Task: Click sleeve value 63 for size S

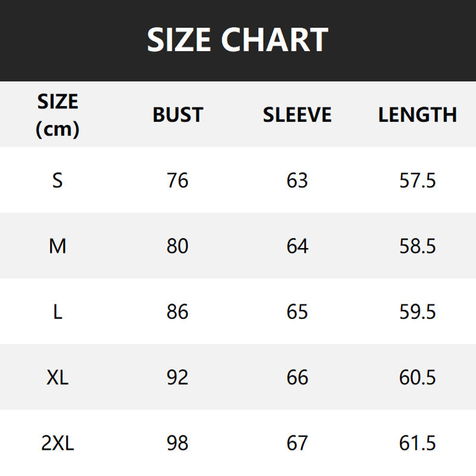Action: [x=297, y=180]
